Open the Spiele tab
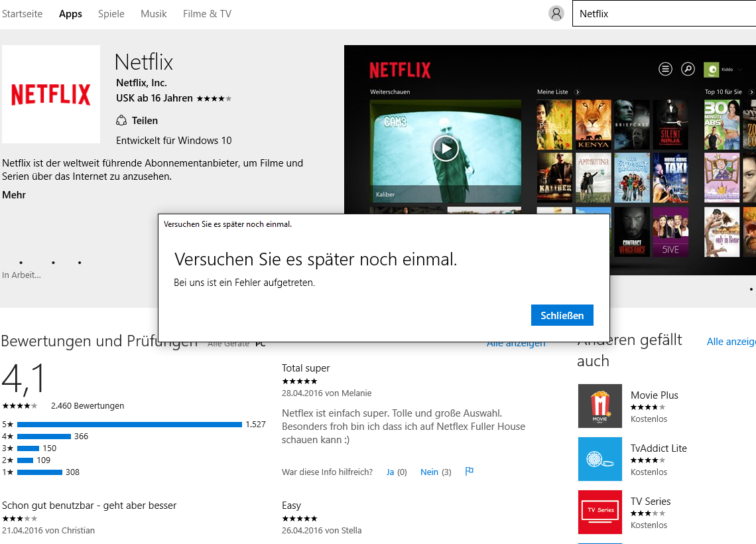 pyautogui.click(x=111, y=14)
